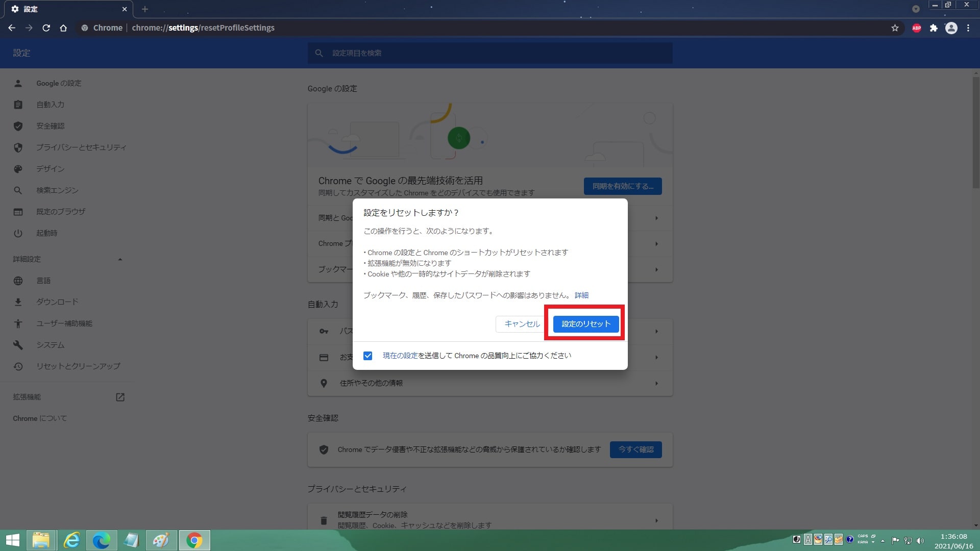Open 検索エンジン in the sidebar

(x=57, y=190)
